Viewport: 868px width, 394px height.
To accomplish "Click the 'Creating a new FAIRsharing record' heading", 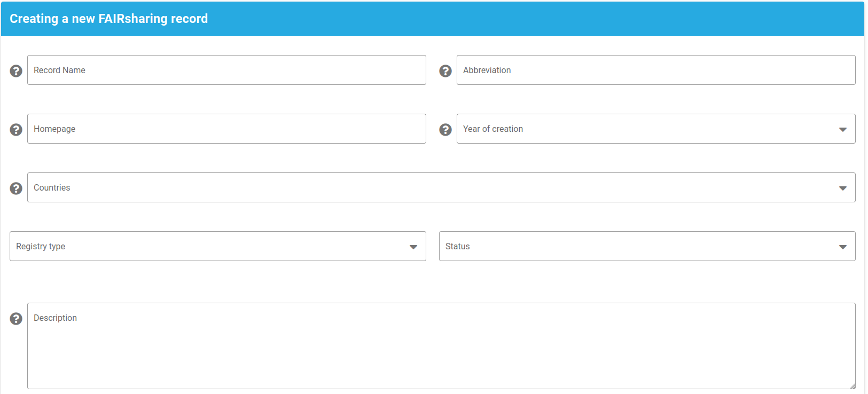I will 109,19.
